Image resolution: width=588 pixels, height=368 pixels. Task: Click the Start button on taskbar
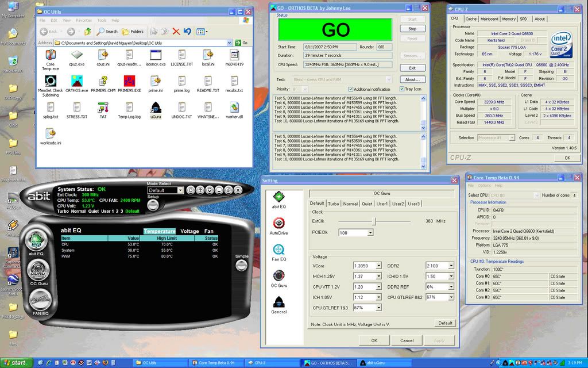[16, 363]
